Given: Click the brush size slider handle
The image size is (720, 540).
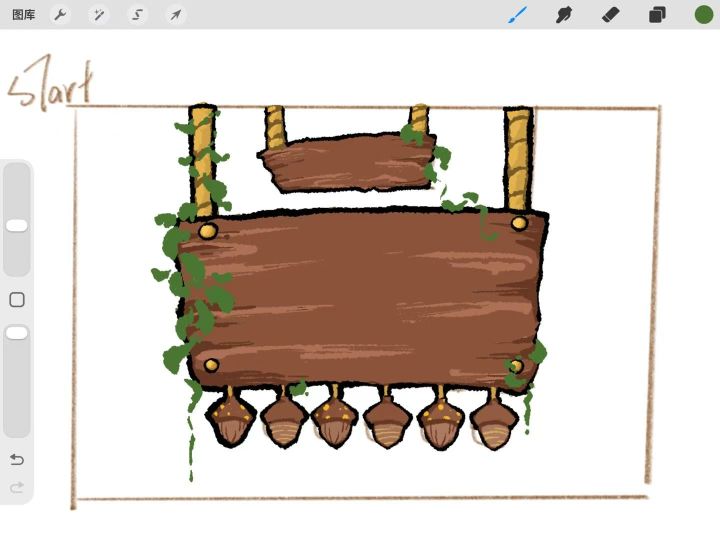Looking at the screenshot, I should pos(17,225).
